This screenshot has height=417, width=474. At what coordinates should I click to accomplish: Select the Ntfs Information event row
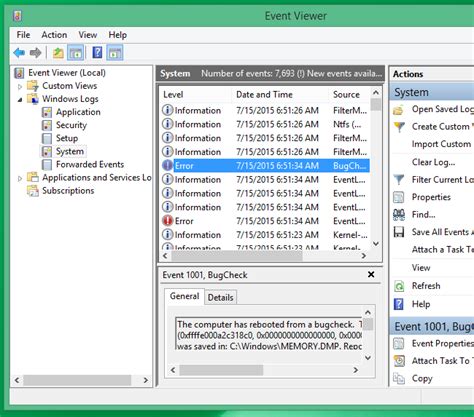266,124
